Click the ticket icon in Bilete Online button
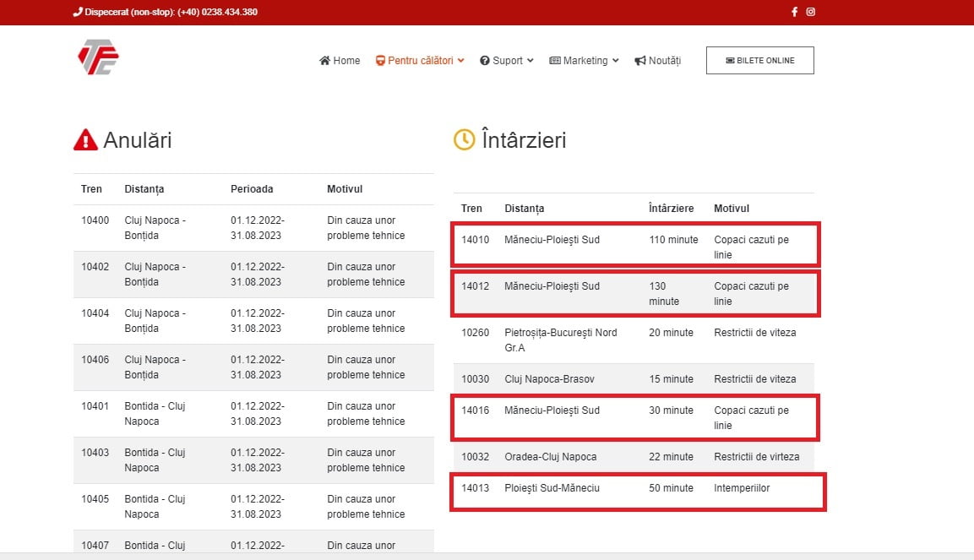This screenshot has height=560, width=974. click(730, 60)
